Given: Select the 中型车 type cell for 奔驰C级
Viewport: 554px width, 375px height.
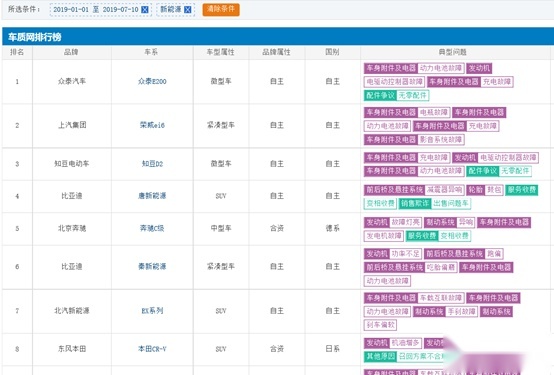Looking at the screenshot, I should (x=221, y=228).
